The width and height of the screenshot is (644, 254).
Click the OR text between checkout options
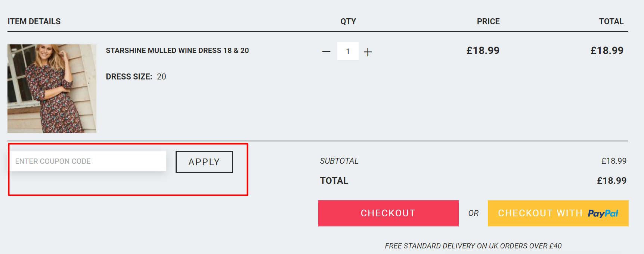[473, 213]
